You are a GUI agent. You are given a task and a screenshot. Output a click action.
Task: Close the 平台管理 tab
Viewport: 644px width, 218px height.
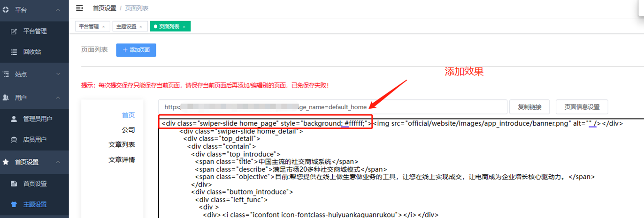pos(103,27)
